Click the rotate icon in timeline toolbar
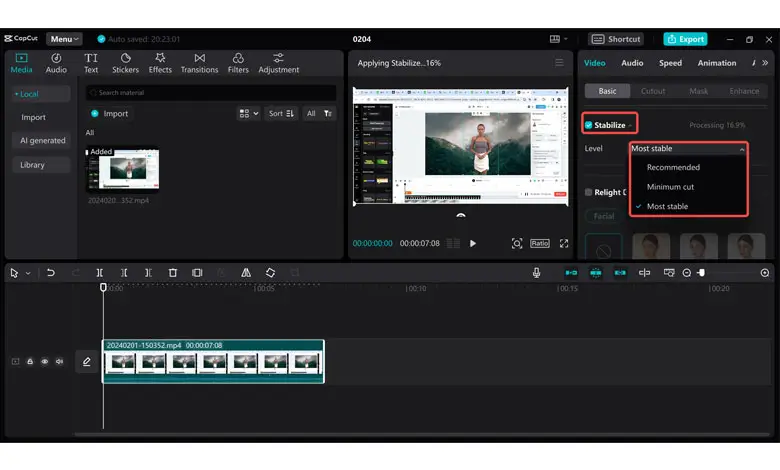Viewport: 780px width, 470px height. point(270,273)
